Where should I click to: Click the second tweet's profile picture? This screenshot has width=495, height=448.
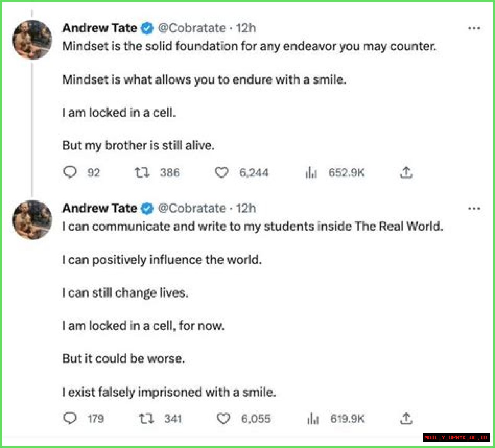tap(32, 219)
